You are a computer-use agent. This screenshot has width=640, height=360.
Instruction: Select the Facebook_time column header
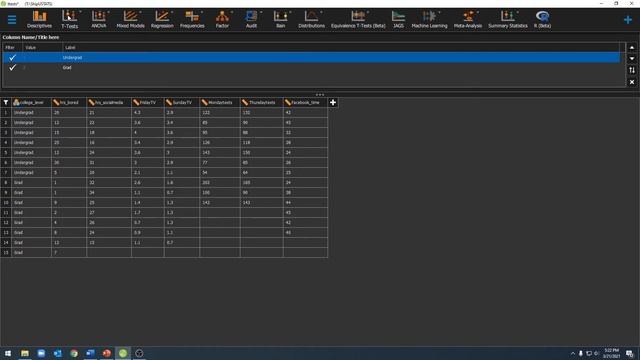pos(305,102)
